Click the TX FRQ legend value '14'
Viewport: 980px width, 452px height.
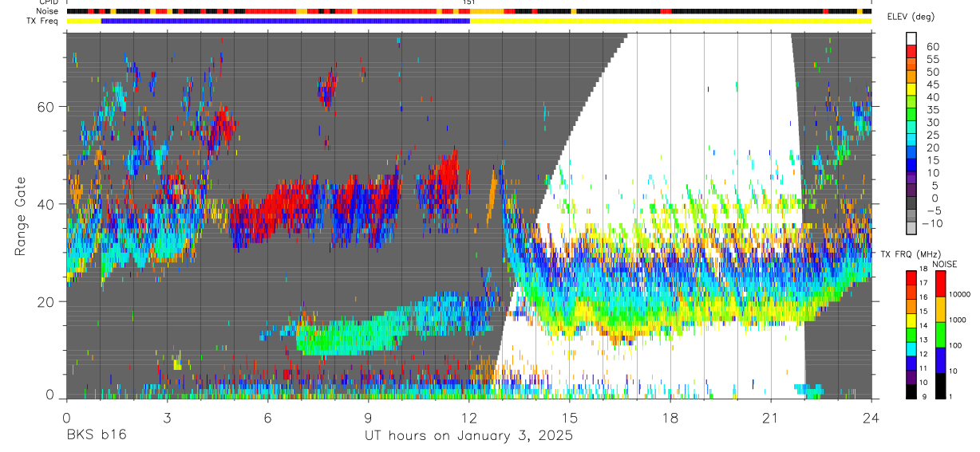pyautogui.click(x=924, y=326)
